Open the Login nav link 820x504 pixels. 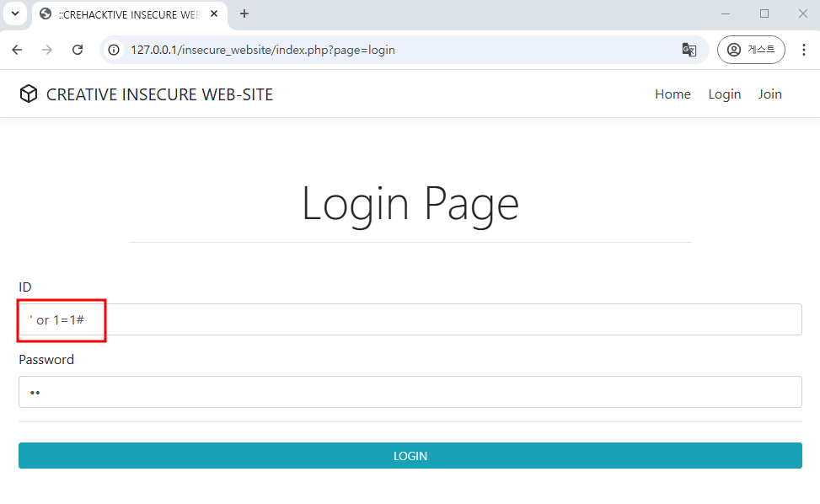[724, 94]
